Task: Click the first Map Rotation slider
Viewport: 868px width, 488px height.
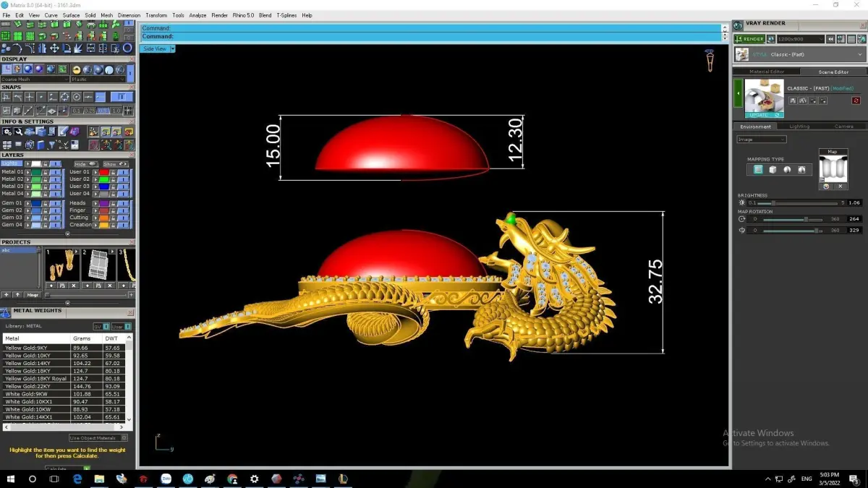Action: tap(793, 219)
